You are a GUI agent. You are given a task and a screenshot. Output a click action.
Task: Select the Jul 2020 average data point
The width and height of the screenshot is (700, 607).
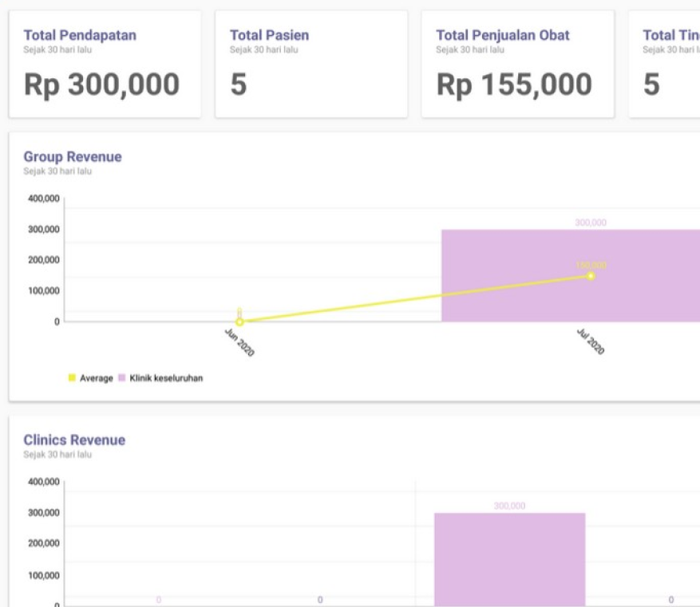(591, 276)
